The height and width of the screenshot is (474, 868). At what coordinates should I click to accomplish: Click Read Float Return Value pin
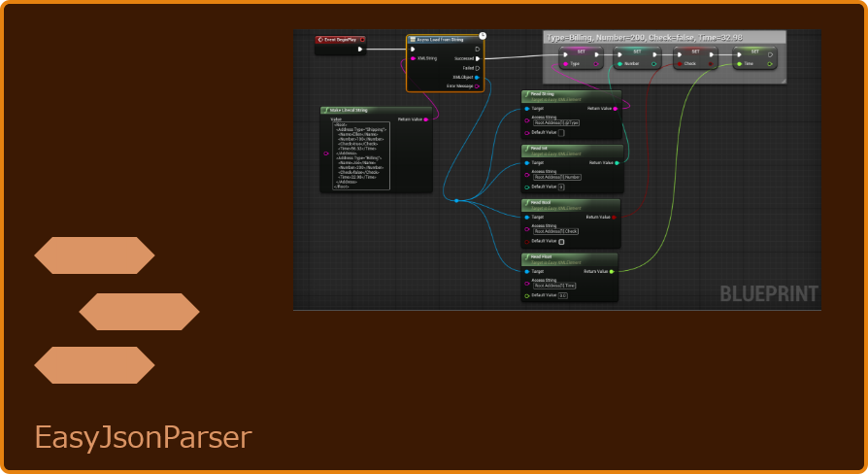[612, 272]
